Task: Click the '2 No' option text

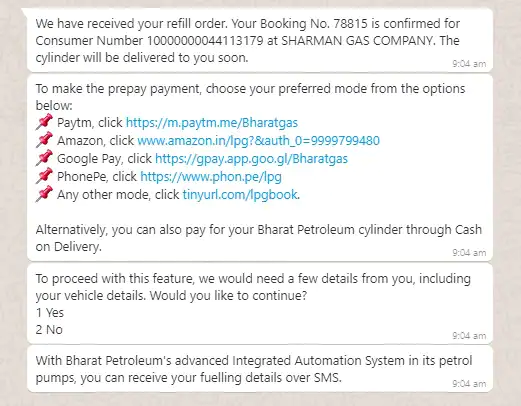Action: (49, 330)
